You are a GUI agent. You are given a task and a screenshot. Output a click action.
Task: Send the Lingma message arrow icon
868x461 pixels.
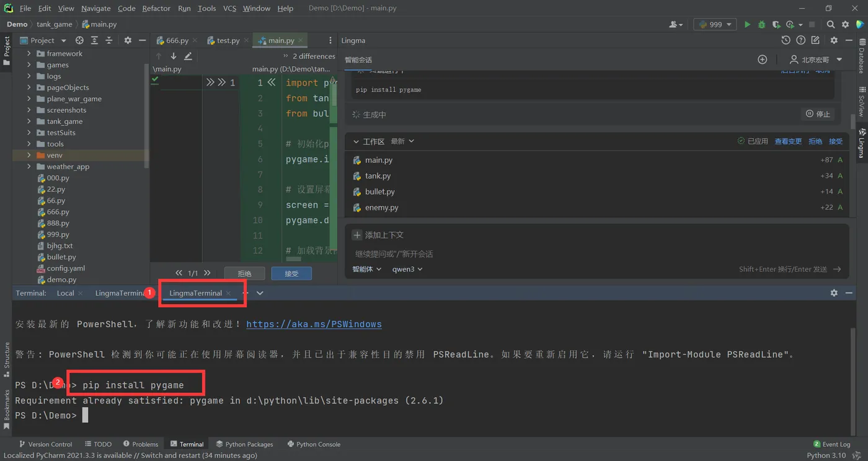[x=837, y=270]
